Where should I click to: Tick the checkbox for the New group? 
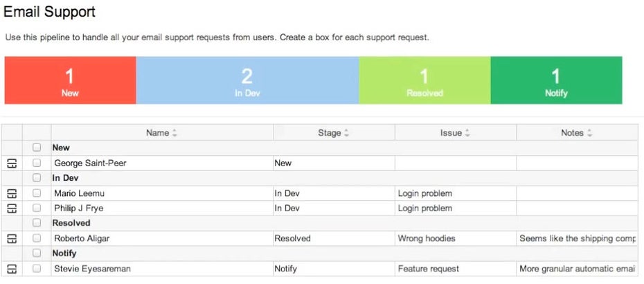(x=37, y=147)
